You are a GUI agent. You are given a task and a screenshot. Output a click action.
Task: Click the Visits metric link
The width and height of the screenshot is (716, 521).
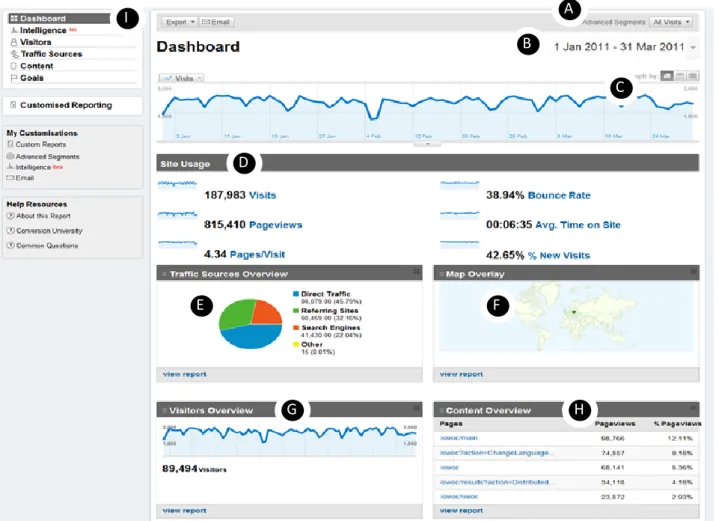point(262,195)
